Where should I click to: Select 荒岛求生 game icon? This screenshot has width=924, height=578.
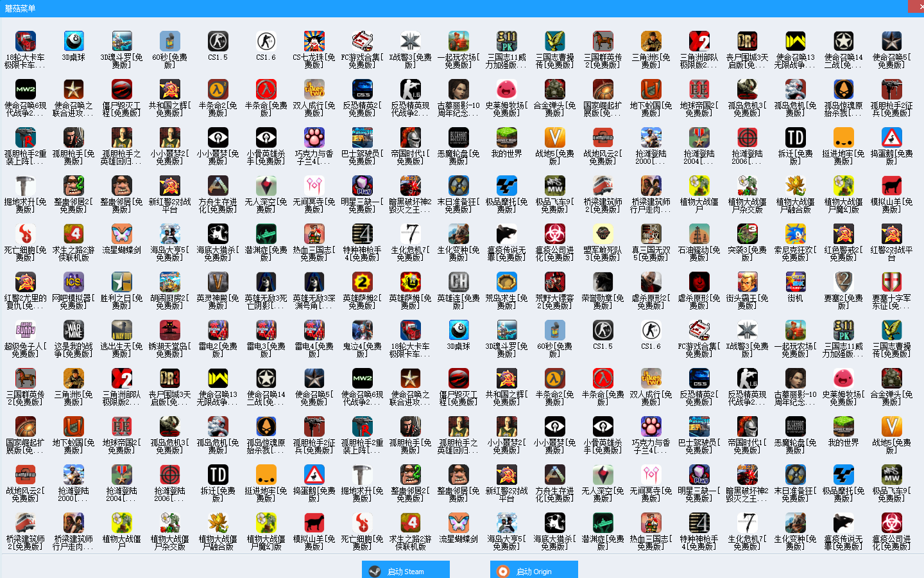[506, 283]
